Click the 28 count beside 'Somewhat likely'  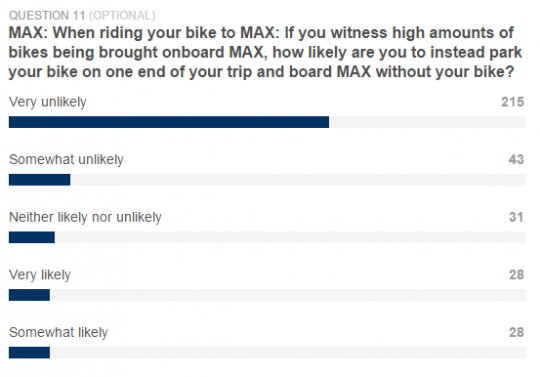[516, 332]
